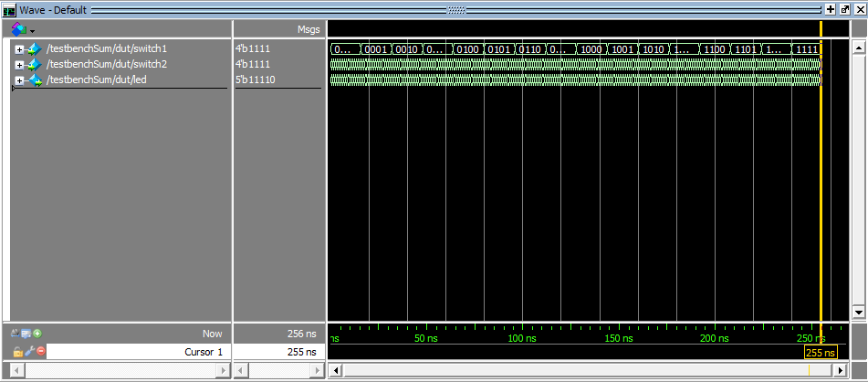This screenshot has width=868, height=382.
Task: Click the Edit Grid & Timeline icon
Action: pyautogui.click(x=26, y=334)
